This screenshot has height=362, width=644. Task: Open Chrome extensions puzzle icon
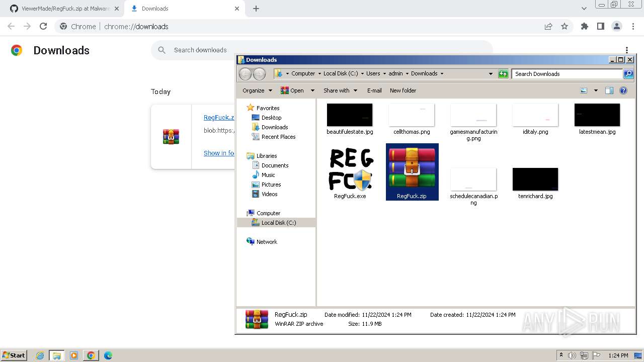584,26
